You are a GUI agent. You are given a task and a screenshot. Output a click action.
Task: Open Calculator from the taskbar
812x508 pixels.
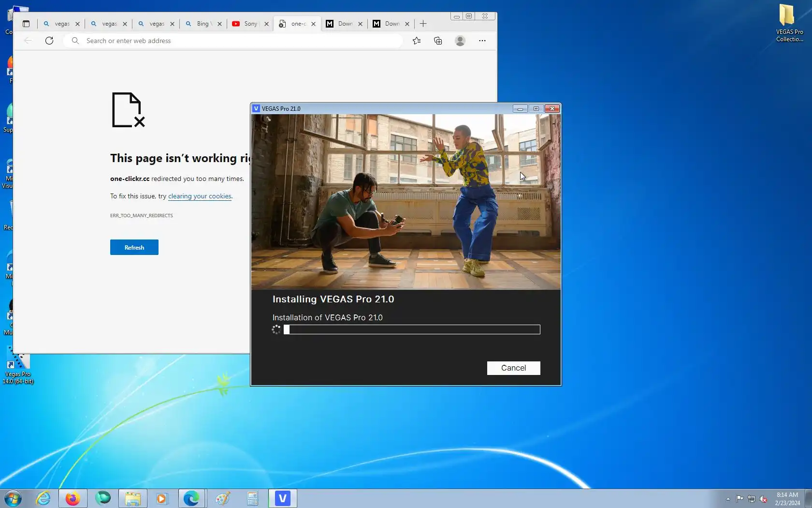tap(252, 498)
